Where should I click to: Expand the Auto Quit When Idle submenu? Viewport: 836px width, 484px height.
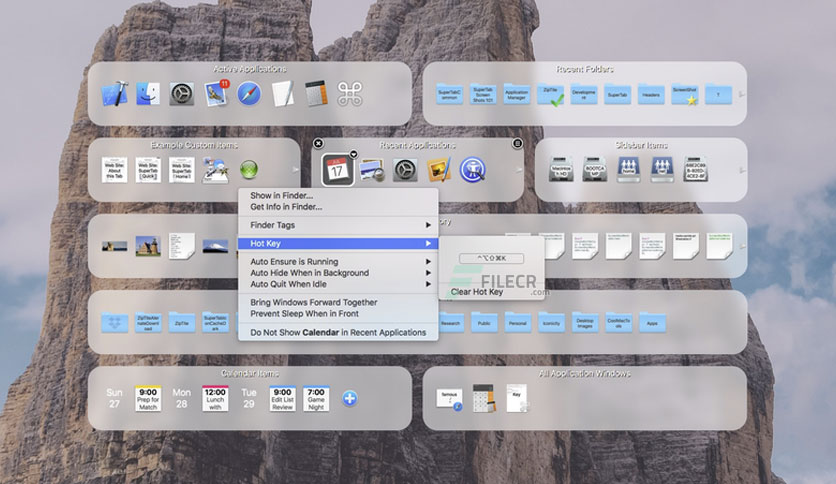click(x=338, y=284)
